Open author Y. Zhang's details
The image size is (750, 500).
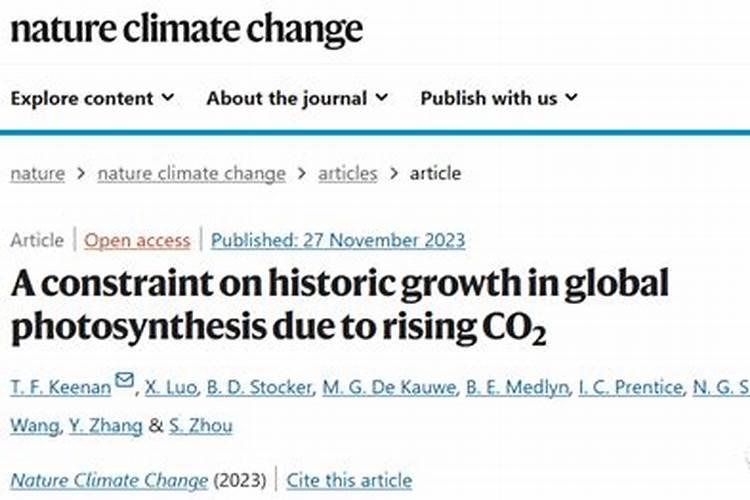point(106,425)
